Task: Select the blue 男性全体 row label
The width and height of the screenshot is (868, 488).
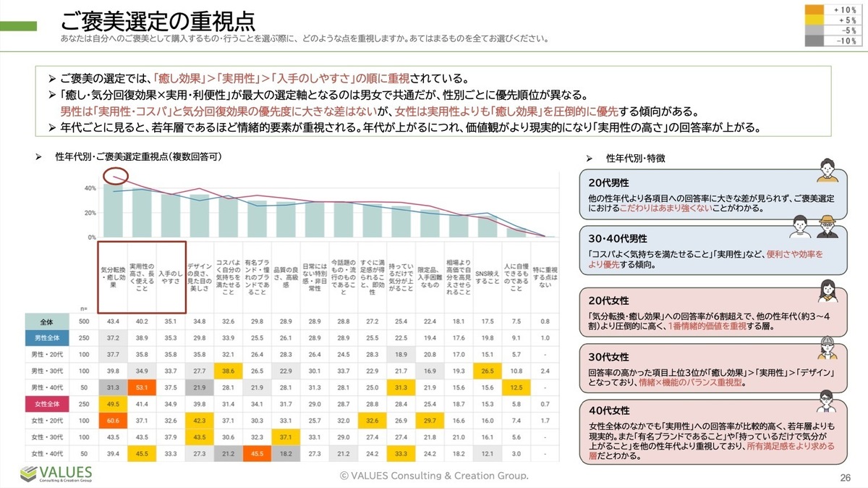Action: point(47,337)
